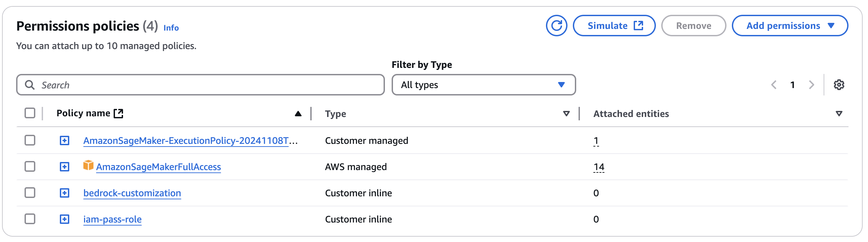The width and height of the screenshot is (868, 242).
Task: Expand the iam-pass-role policy row details
Action: [x=64, y=219]
